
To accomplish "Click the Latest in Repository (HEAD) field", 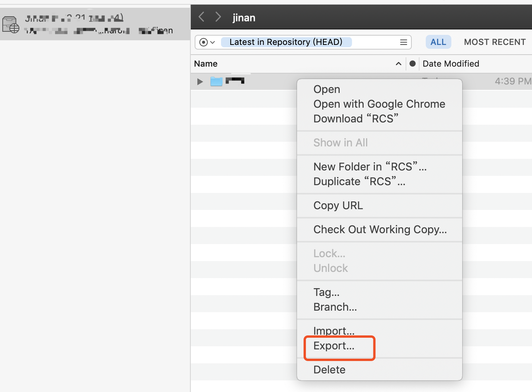I will tap(286, 42).
